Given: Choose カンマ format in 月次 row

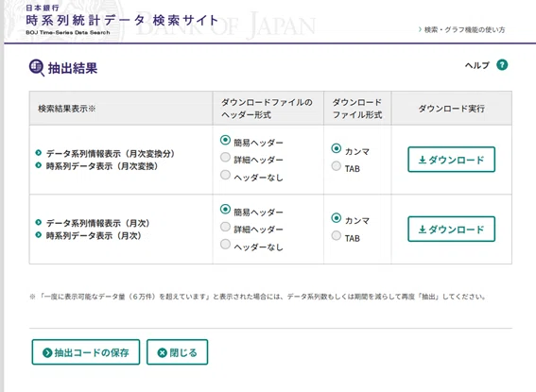Looking at the screenshot, I should [337, 218].
